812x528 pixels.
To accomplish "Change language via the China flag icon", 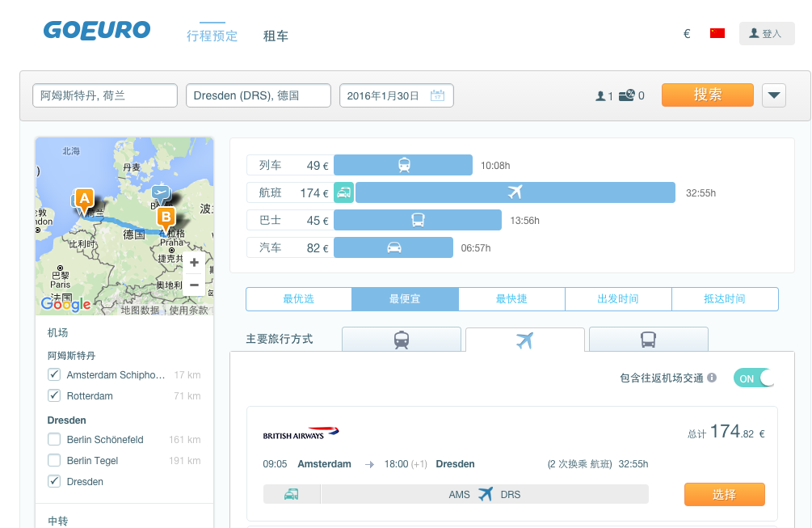I will pos(717,33).
